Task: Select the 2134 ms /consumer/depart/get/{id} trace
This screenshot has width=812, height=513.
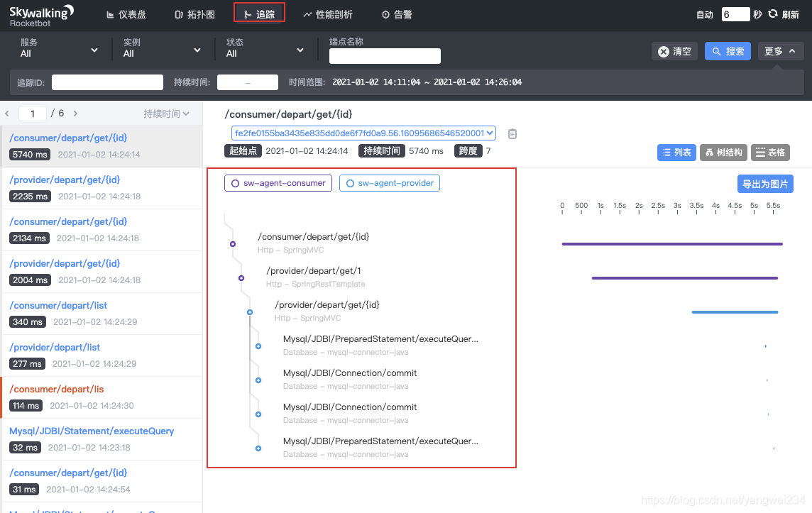Action: 101,230
